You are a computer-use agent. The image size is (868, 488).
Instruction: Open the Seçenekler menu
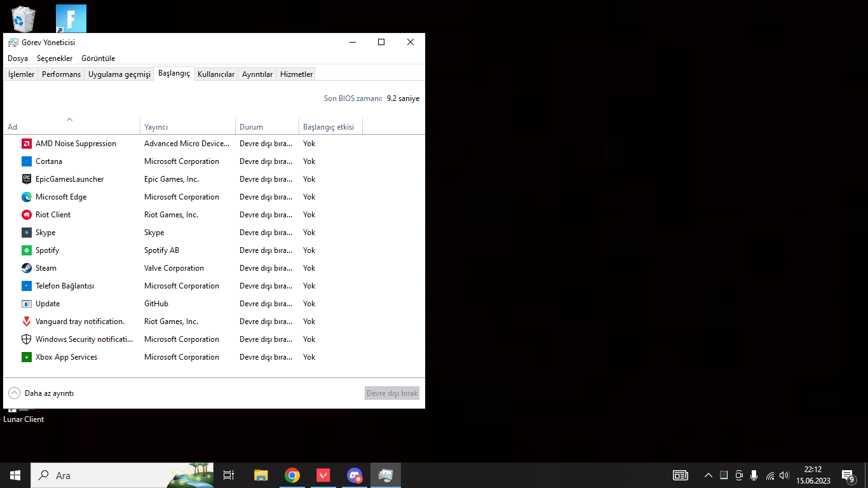pos(55,58)
